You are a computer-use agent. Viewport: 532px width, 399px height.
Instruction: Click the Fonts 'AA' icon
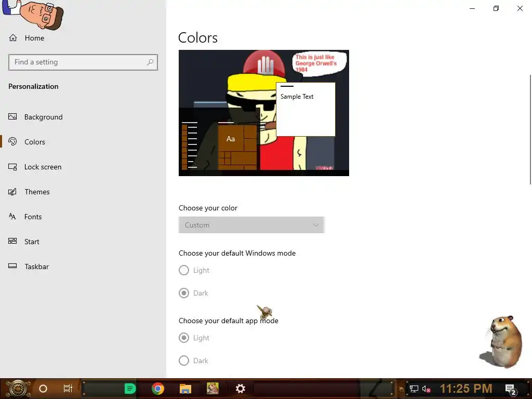click(12, 217)
